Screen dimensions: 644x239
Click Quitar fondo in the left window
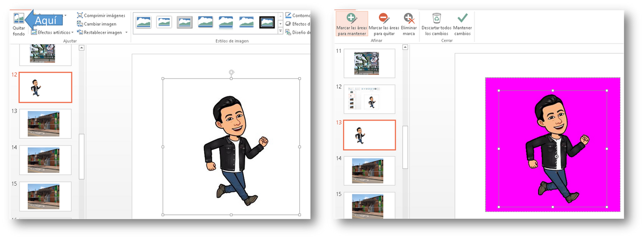19,25
